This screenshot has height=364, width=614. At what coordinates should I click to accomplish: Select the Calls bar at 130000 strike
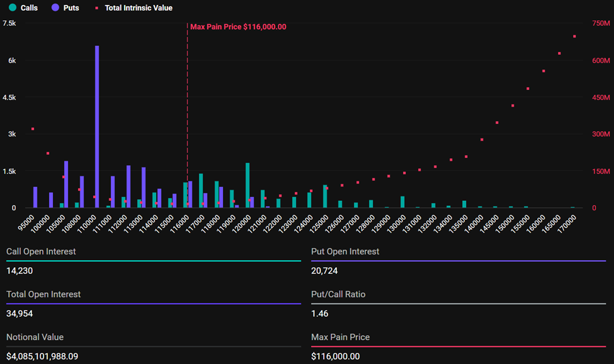coord(402,202)
